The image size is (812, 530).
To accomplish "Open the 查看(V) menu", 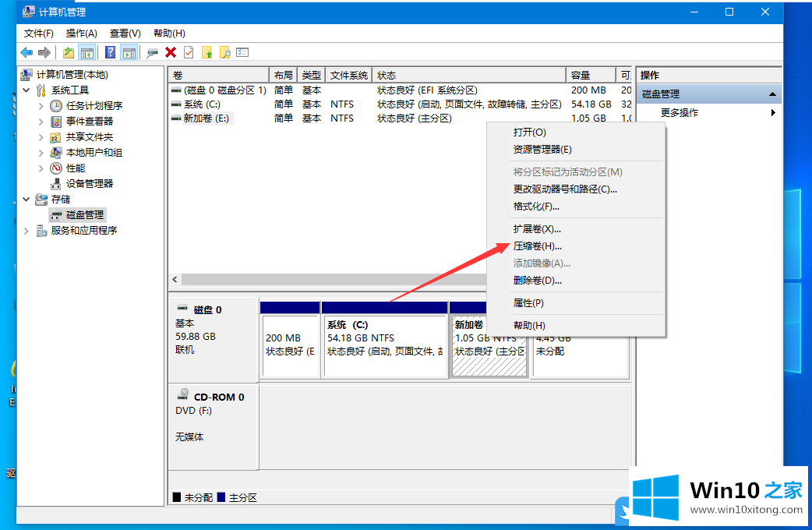I will click(124, 33).
